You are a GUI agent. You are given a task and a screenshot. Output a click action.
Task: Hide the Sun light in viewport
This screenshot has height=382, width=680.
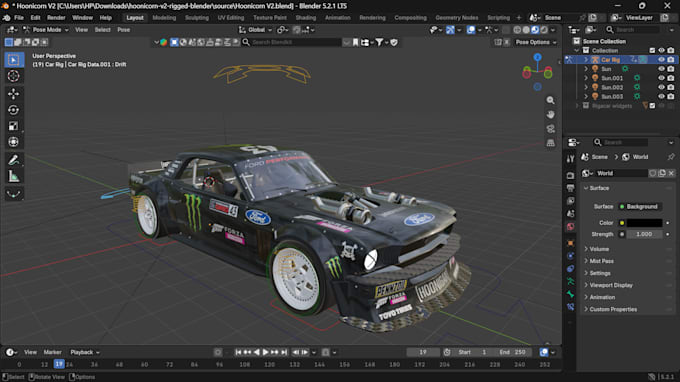coord(661,69)
